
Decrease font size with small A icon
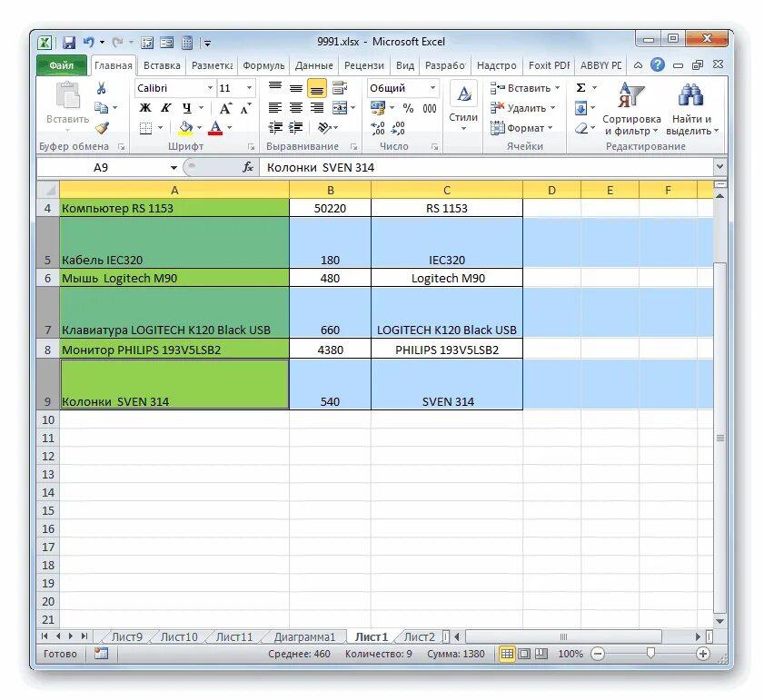pyautogui.click(x=246, y=108)
